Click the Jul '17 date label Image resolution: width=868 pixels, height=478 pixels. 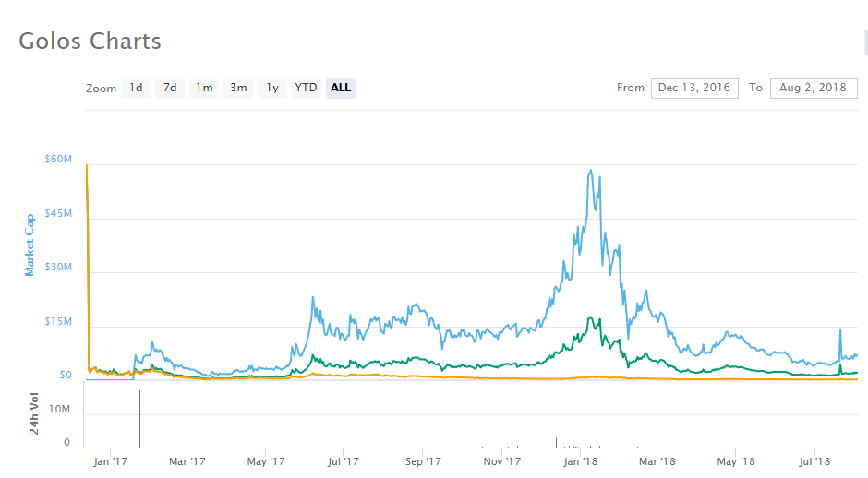344,461
